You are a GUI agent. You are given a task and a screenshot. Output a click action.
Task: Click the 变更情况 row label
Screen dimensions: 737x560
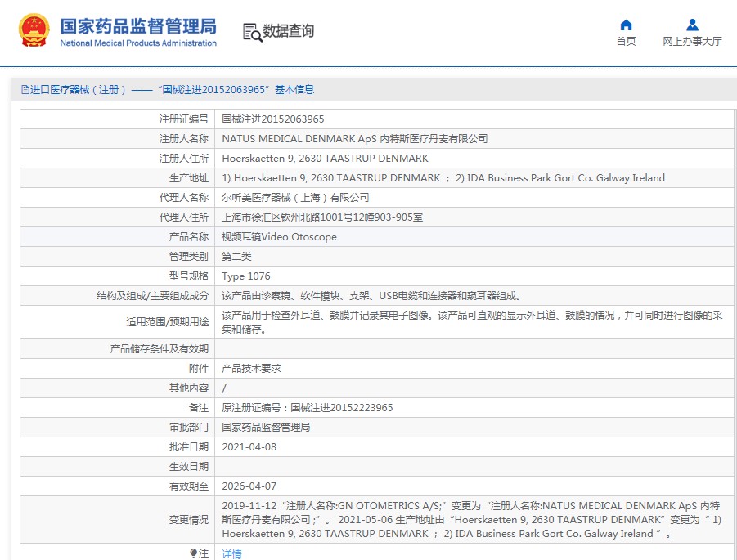(189, 520)
